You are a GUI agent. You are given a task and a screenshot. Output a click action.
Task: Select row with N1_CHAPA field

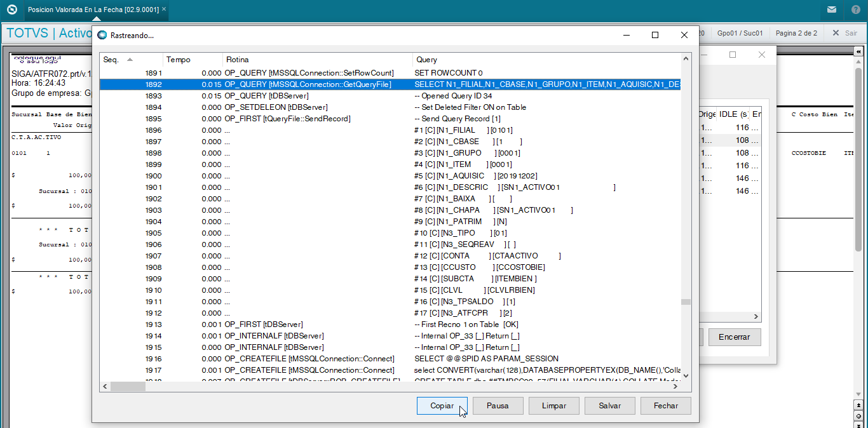pos(391,210)
